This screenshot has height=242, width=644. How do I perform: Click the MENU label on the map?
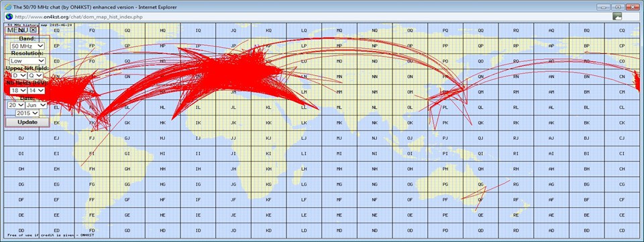[17, 30]
